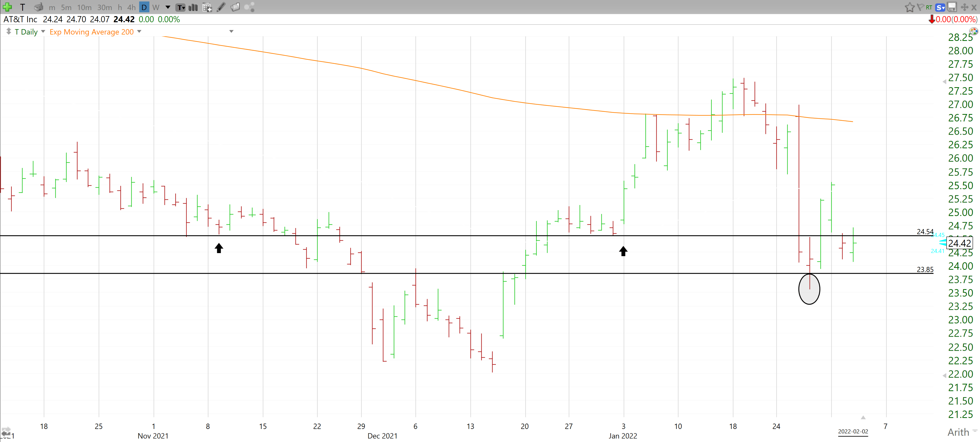The width and height of the screenshot is (980, 442).
Task: Switch chart to the 30m timeframe
Action: pos(105,7)
